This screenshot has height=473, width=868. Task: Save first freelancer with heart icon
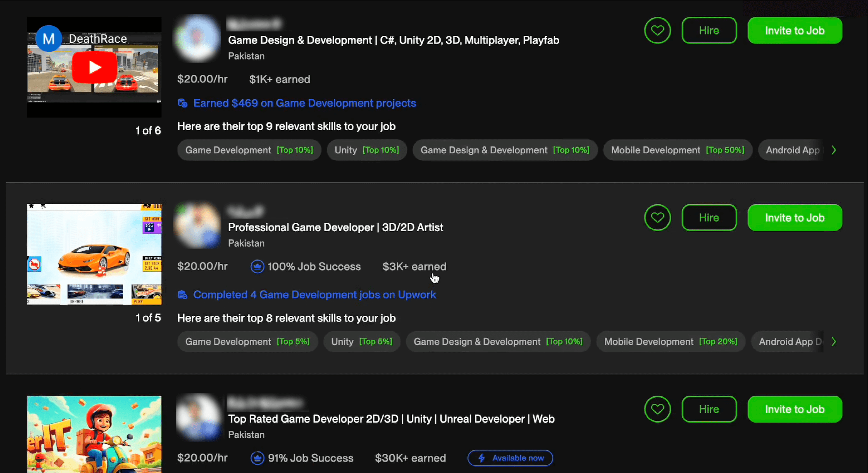point(657,30)
